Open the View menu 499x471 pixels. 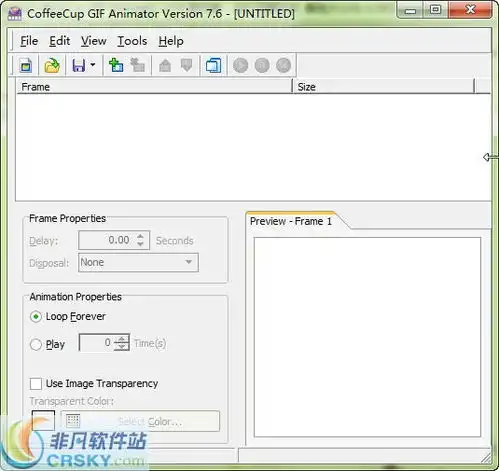pyautogui.click(x=94, y=41)
